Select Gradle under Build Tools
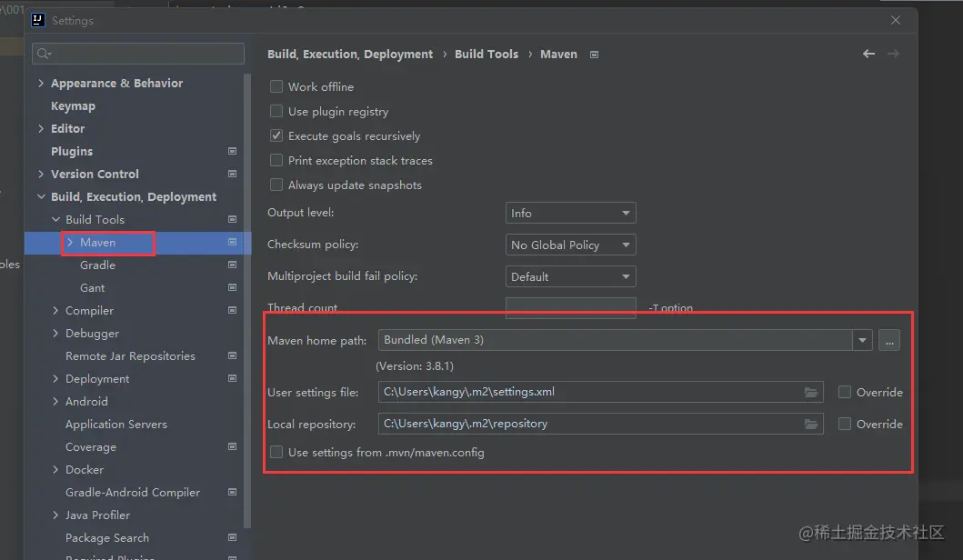The width and height of the screenshot is (963, 560). [97, 265]
